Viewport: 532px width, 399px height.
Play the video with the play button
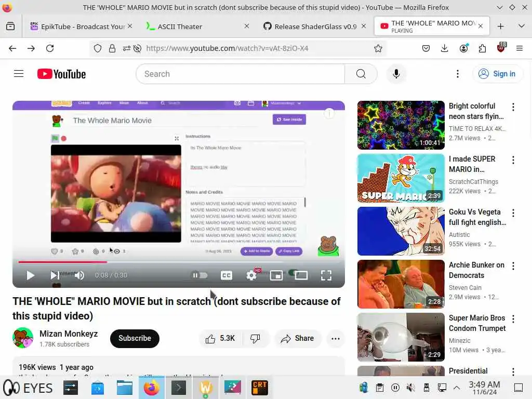[30, 275]
